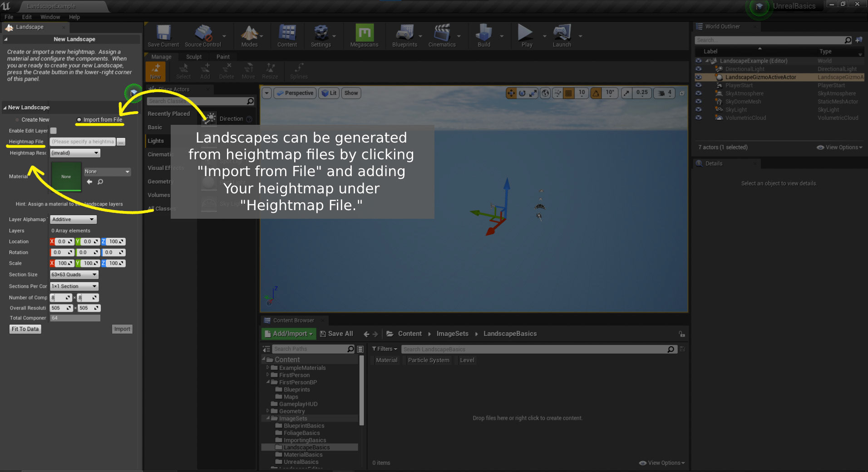Browse to material asset magnifier icon
Viewport: 868px width, 472px height.
click(100, 182)
